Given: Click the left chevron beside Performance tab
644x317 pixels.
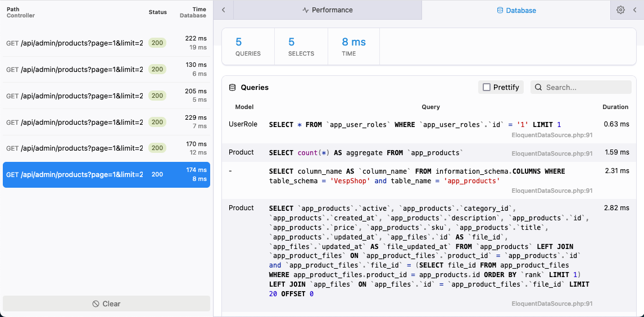Looking at the screenshot, I should (x=224, y=10).
